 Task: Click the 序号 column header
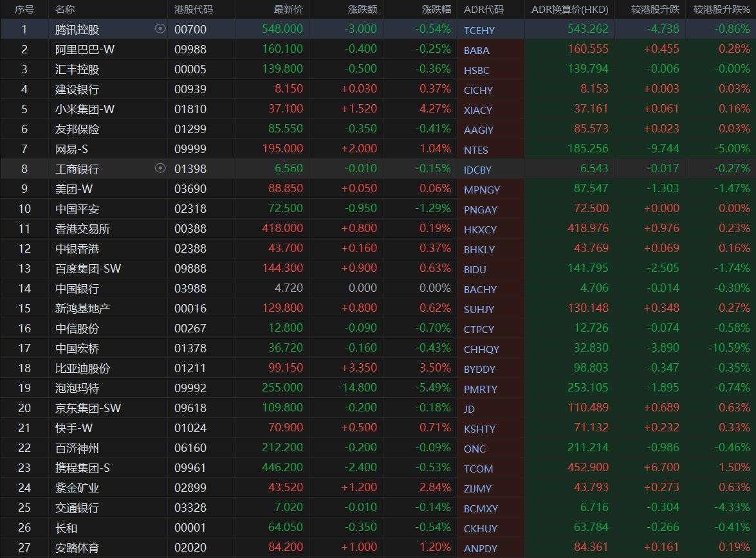(24, 10)
